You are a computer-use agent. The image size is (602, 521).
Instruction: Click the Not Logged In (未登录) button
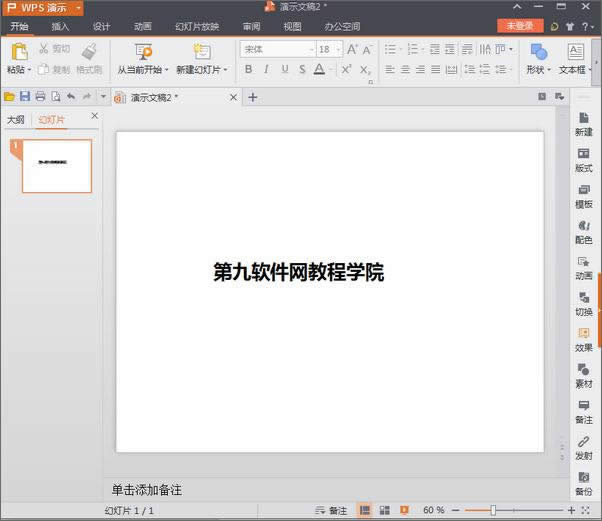click(x=520, y=26)
